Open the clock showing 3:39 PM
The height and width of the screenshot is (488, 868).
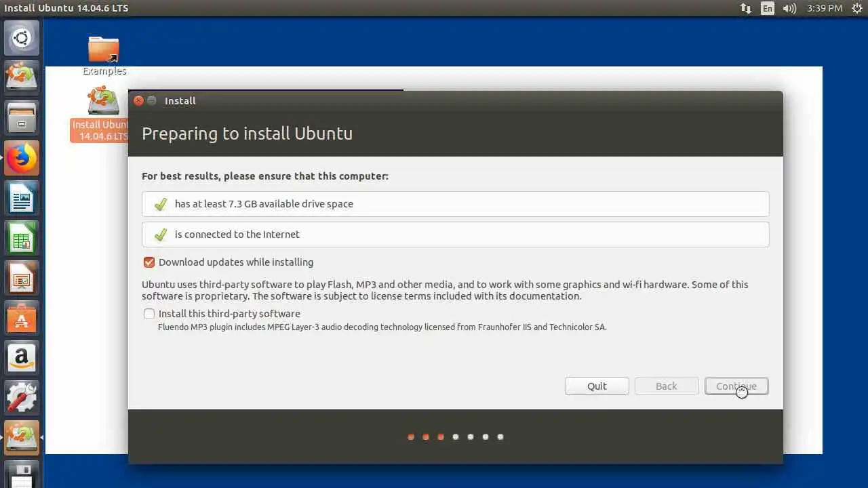click(x=825, y=8)
